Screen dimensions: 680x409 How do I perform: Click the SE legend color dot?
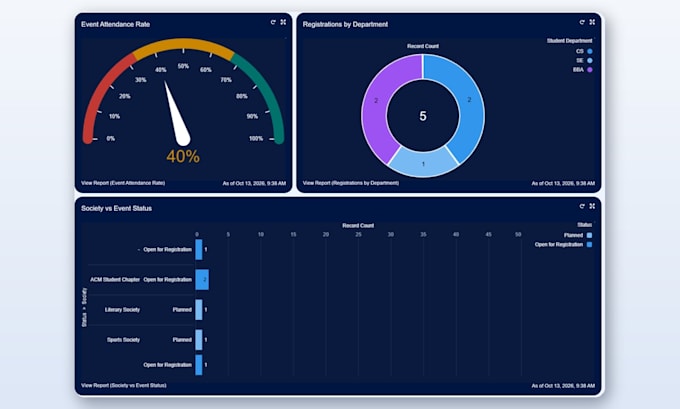pyautogui.click(x=590, y=60)
